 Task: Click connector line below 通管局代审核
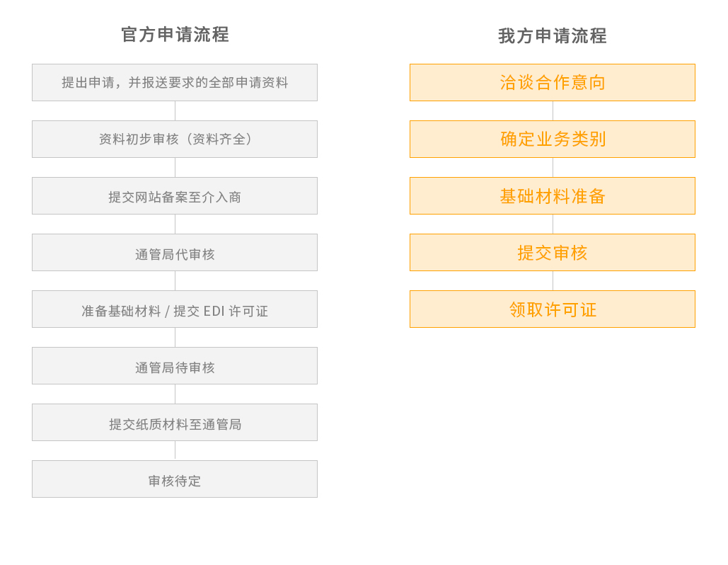(x=175, y=281)
